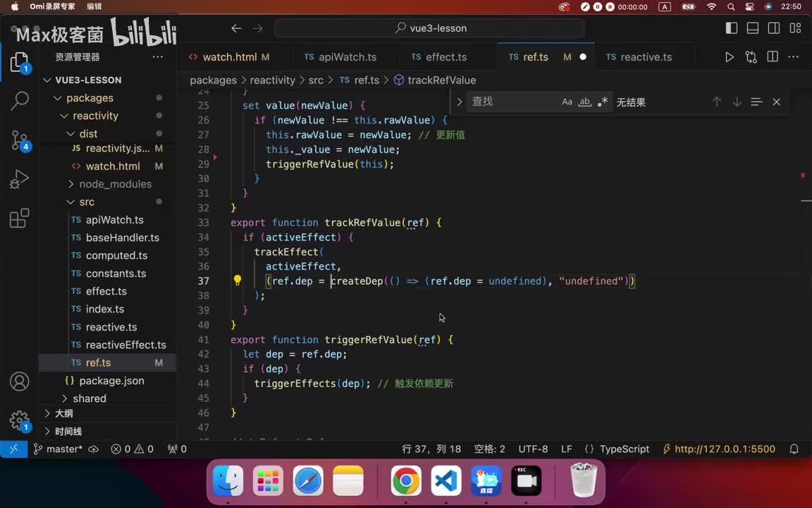Open the notifications bell
This screenshot has height=508, width=812.
coord(794,449)
